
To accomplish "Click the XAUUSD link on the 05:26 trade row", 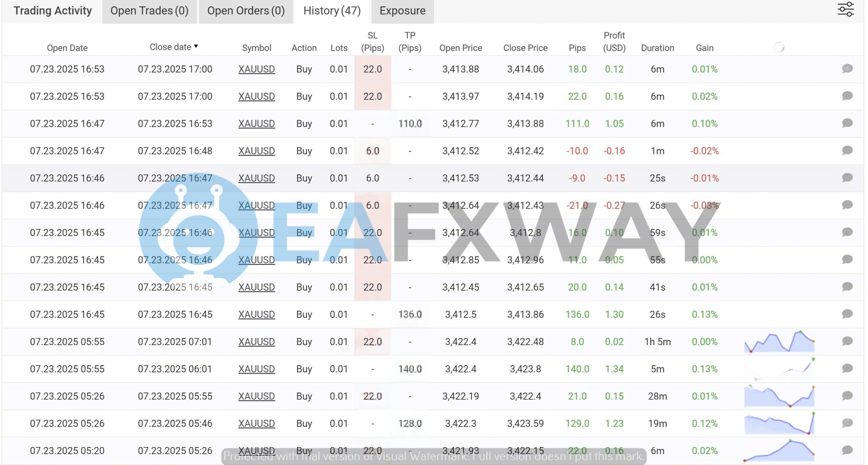I will 257,396.
